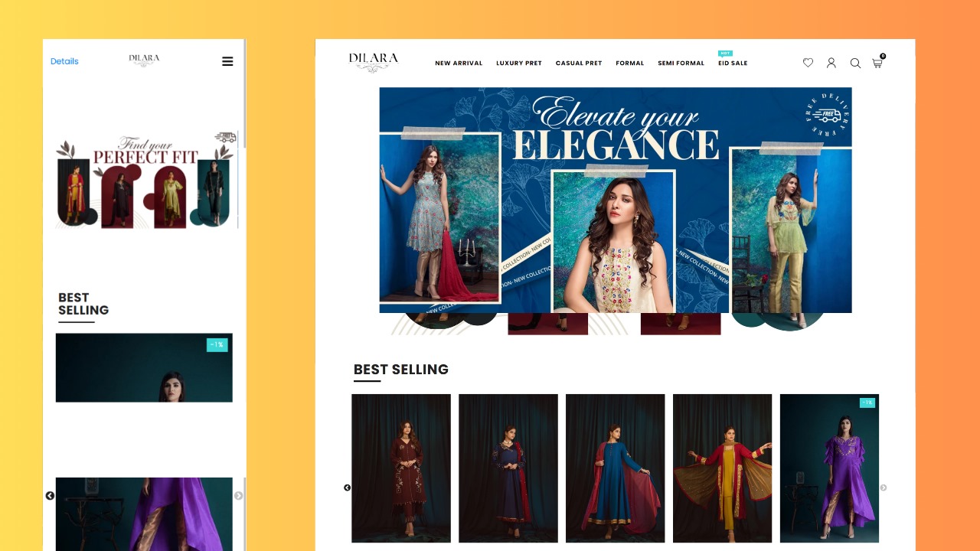Click the Elevate your Elegance banner

tap(616, 200)
